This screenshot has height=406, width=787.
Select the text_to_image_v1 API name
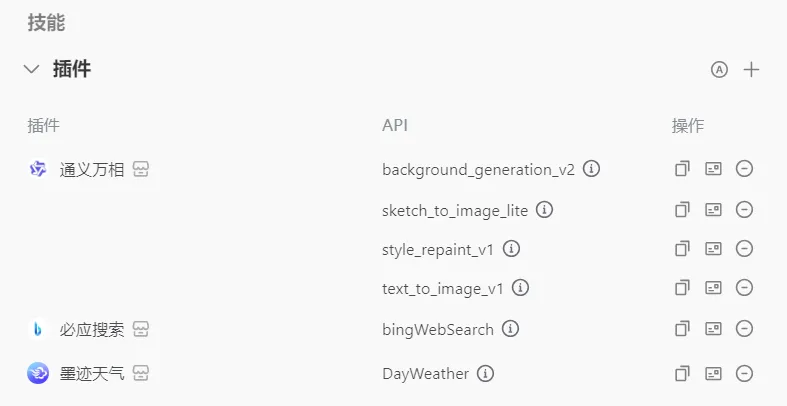click(442, 288)
